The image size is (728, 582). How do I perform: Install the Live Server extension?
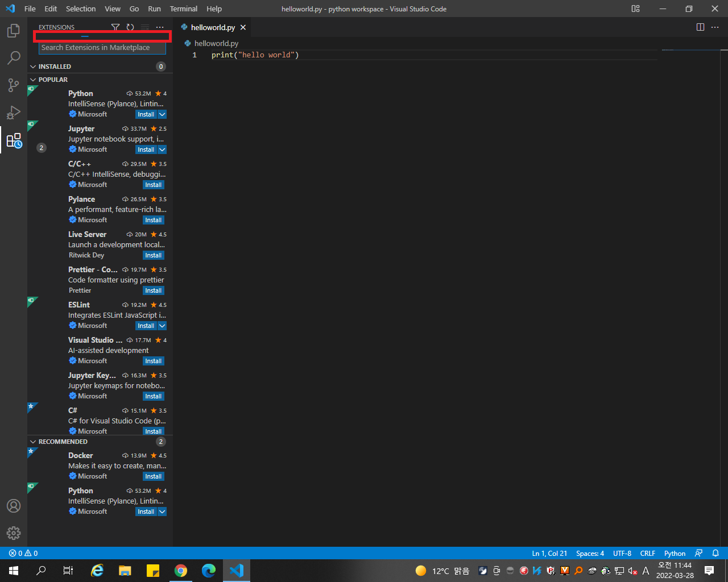153,255
